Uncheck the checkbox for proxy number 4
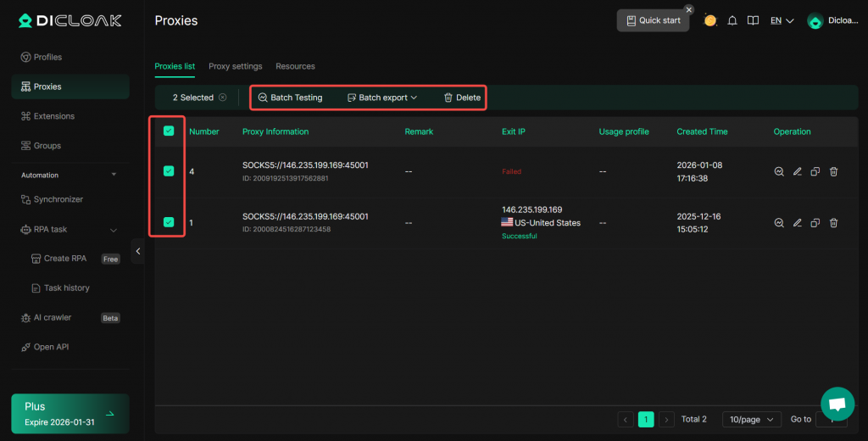This screenshot has width=868, height=441. pos(169,171)
